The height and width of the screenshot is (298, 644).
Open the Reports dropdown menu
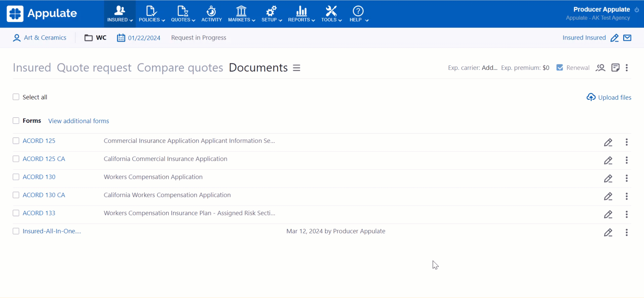click(x=301, y=14)
